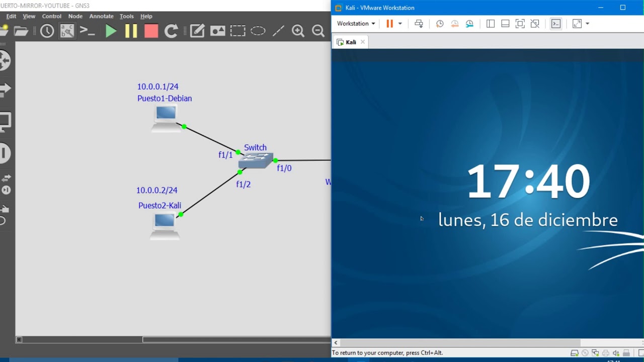Image resolution: width=644 pixels, height=362 pixels.
Task: Revert the VM to previous snapshot
Action: click(x=455, y=24)
